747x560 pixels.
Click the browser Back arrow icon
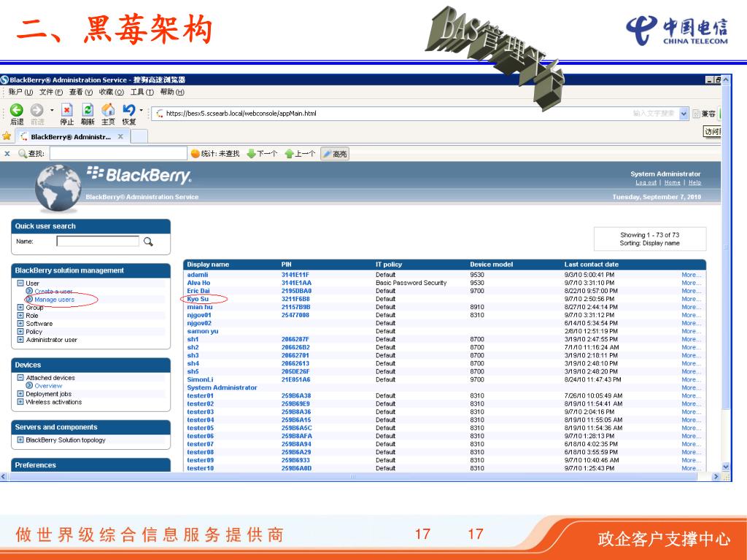click(17, 111)
